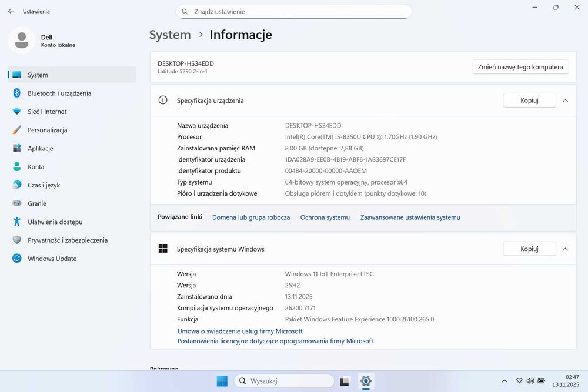Open Postanowienia licencyjne Microsoft link
The width and height of the screenshot is (588, 392).
point(275,341)
